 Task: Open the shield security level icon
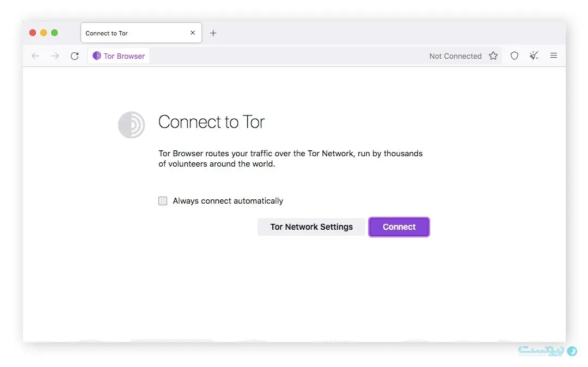click(x=514, y=56)
